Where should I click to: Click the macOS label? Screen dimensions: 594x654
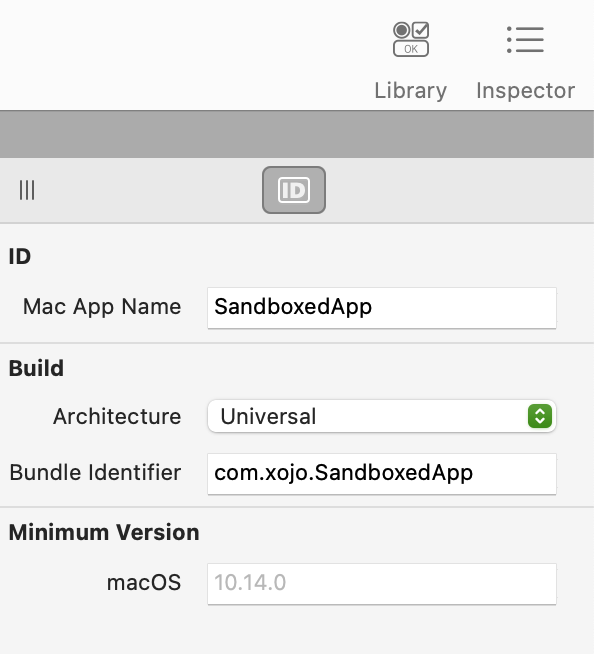point(144,582)
